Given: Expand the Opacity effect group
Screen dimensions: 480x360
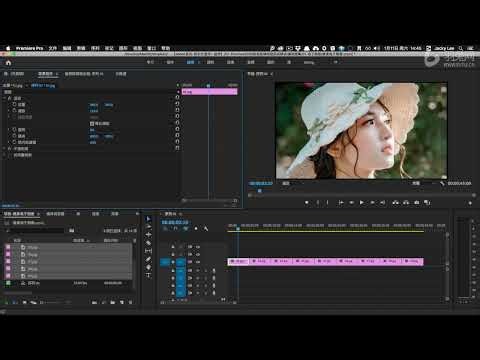Looking at the screenshot, I should (x=4, y=149).
